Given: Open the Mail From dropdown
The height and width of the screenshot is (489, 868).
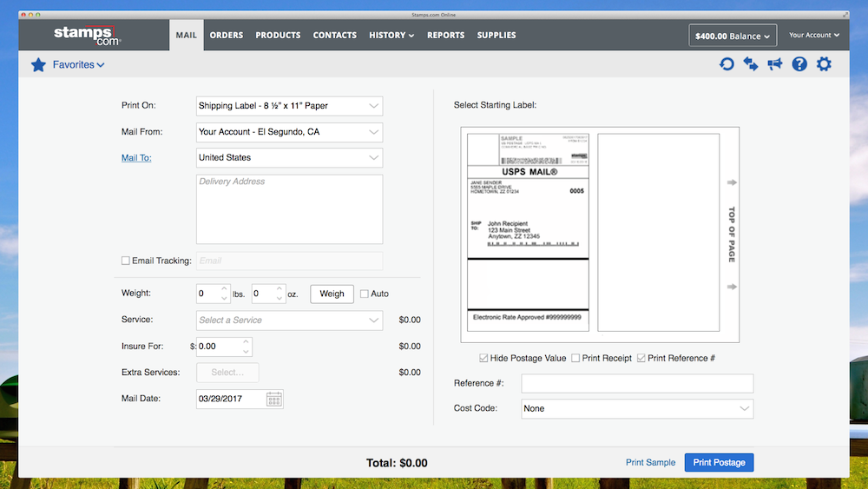Looking at the screenshot, I should click(289, 132).
